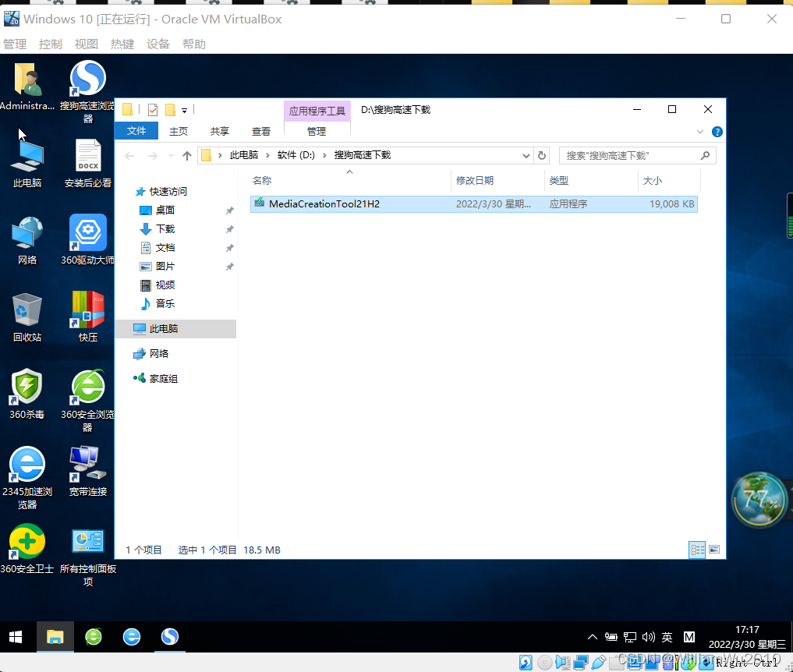Open recent locations dropdown arrow
The image size is (793, 672).
point(171,156)
